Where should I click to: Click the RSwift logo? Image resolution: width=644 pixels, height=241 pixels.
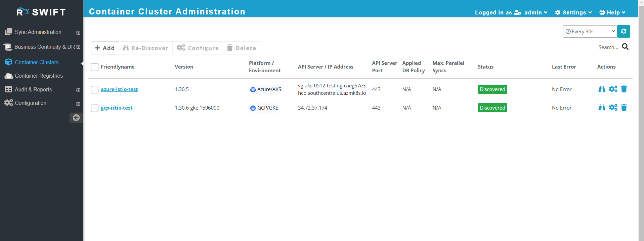[x=41, y=12]
